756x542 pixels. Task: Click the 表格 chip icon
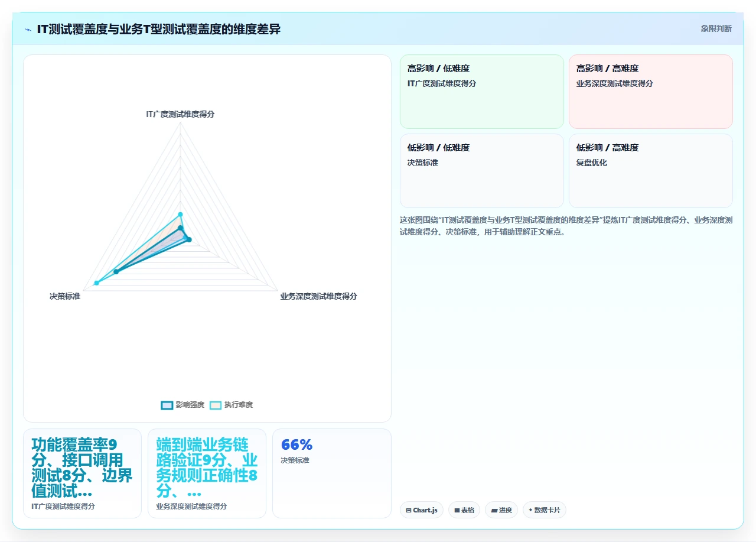coord(457,510)
